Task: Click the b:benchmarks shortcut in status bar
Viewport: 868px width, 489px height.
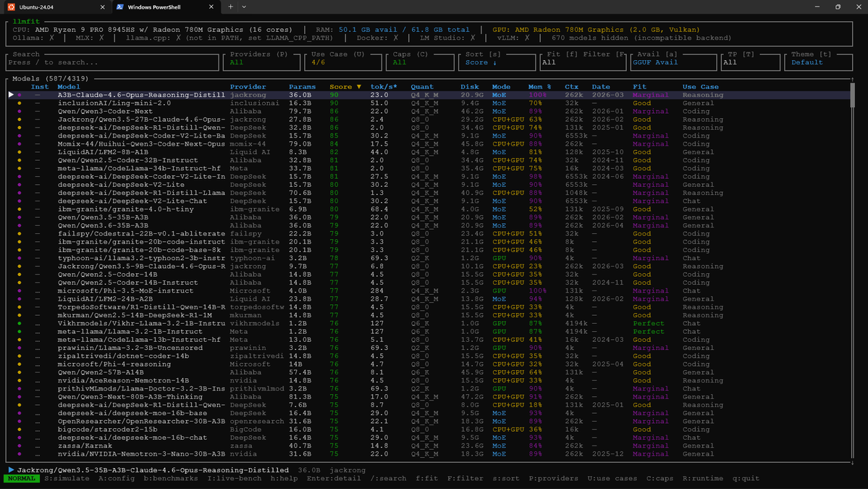Action: click(x=171, y=478)
